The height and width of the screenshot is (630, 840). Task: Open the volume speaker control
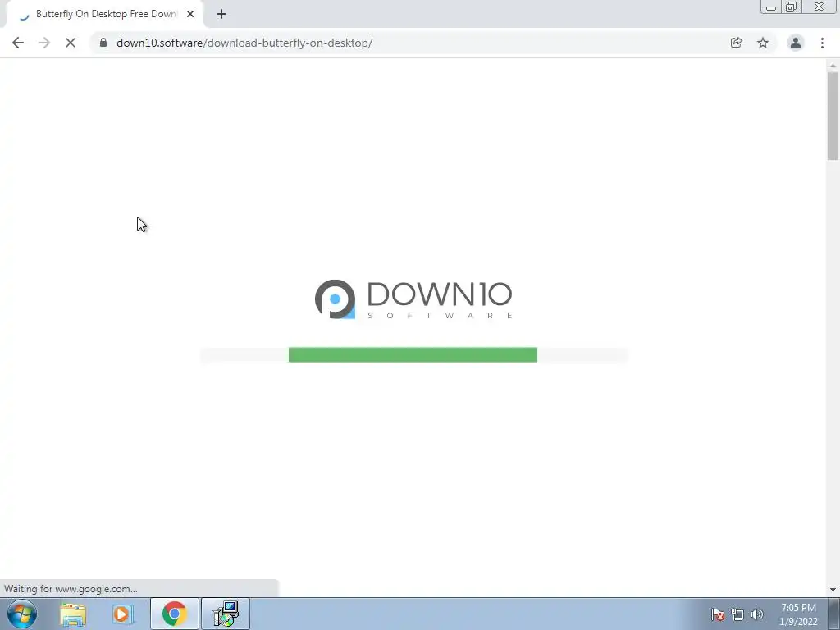pos(757,614)
